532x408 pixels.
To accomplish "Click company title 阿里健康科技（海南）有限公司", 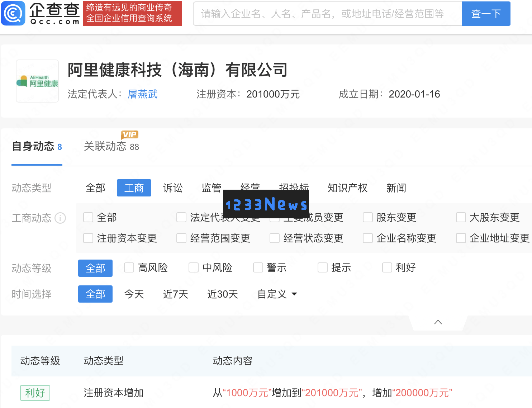I will tap(178, 70).
